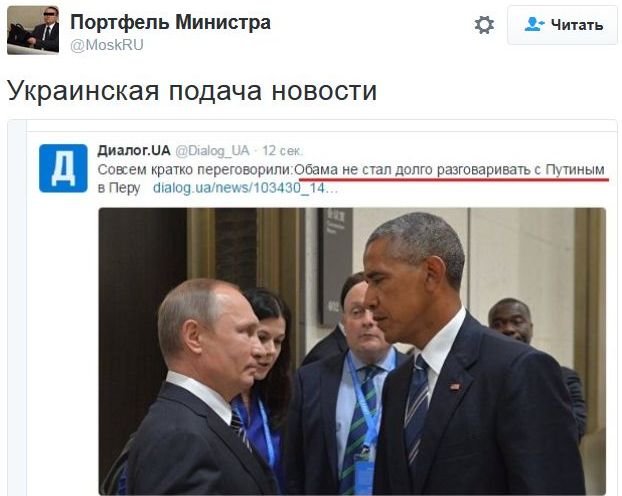The image size is (622, 496).
Task: Open the embedded news photo
Action: 352,351
